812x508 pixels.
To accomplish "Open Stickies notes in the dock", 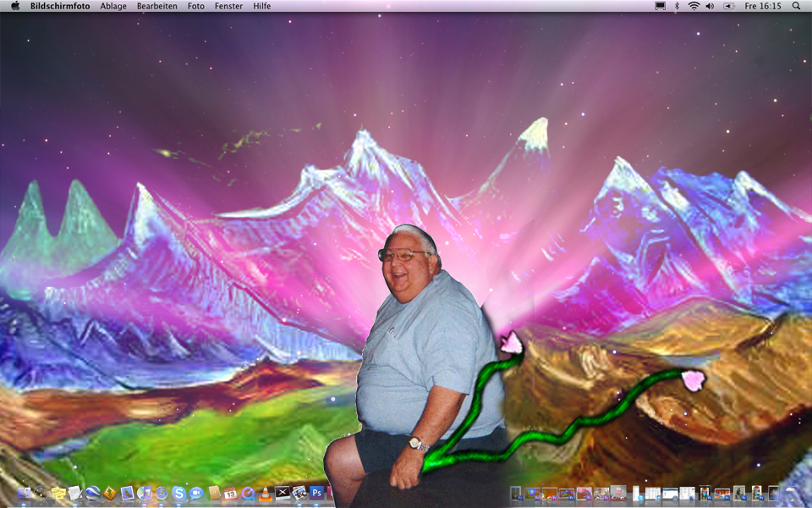I will 58,493.
